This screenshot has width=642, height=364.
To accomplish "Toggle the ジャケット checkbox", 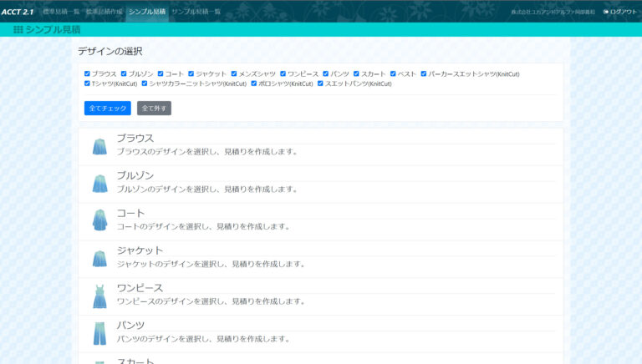I will [x=191, y=73].
